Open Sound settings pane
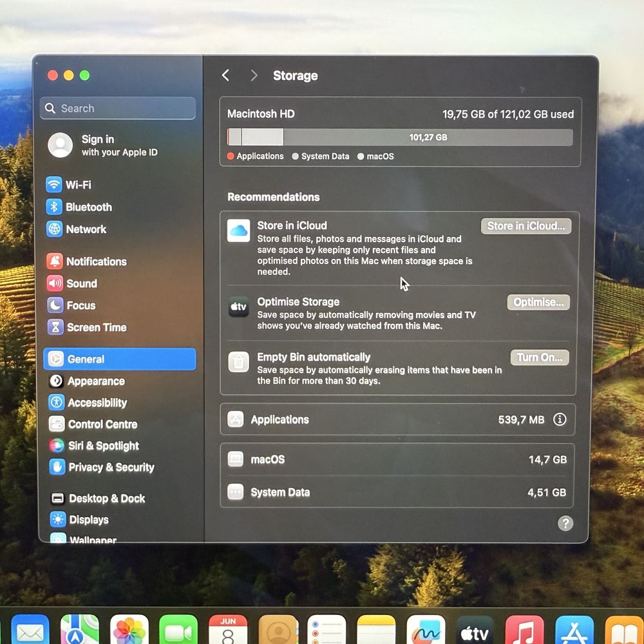The image size is (644, 644). click(x=72, y=283)
